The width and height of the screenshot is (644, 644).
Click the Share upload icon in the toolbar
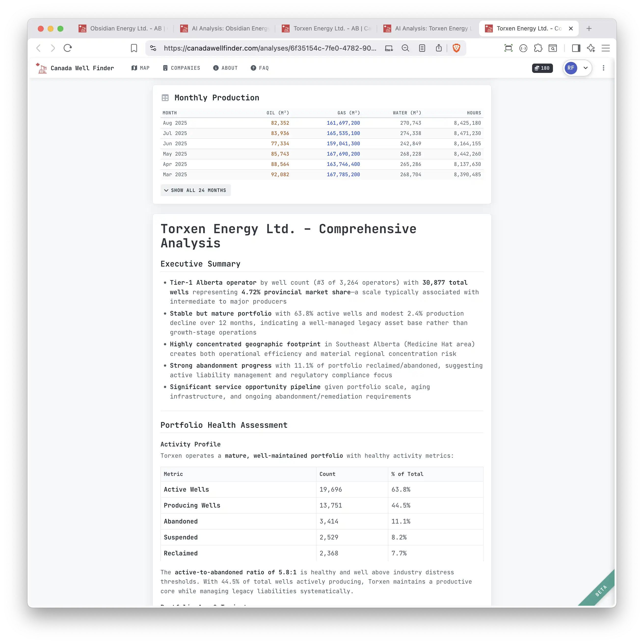click(439, 48)
